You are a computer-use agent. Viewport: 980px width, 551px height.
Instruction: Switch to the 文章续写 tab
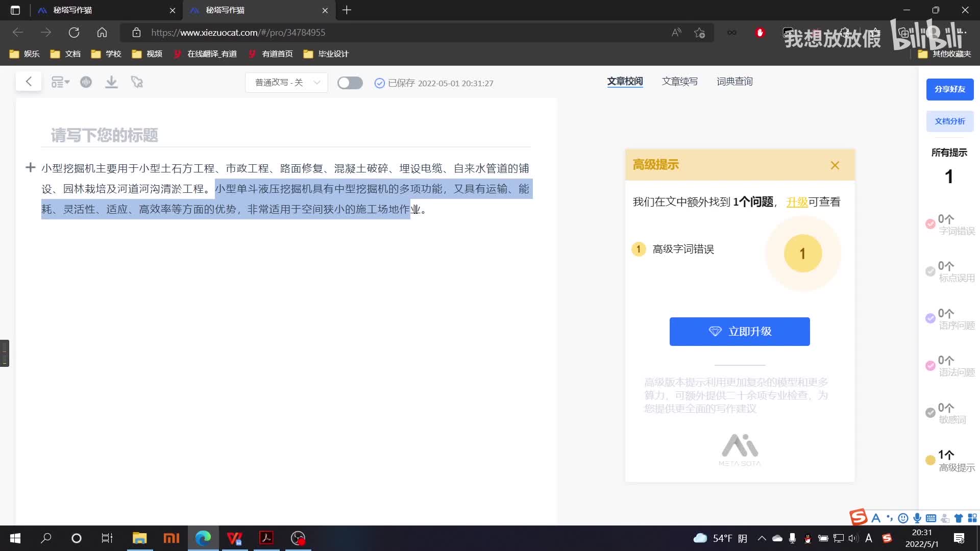679,82
